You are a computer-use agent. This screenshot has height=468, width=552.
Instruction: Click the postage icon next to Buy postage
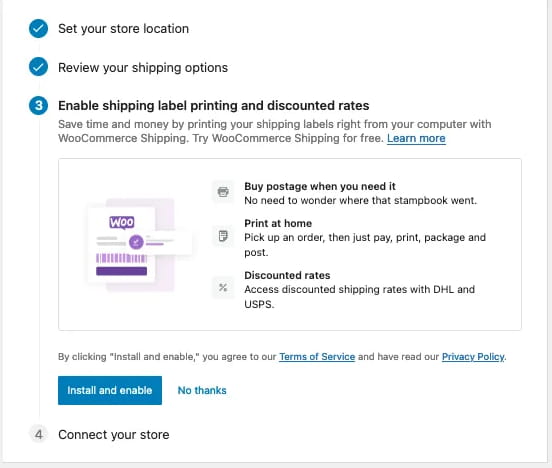tap(223, 192)
